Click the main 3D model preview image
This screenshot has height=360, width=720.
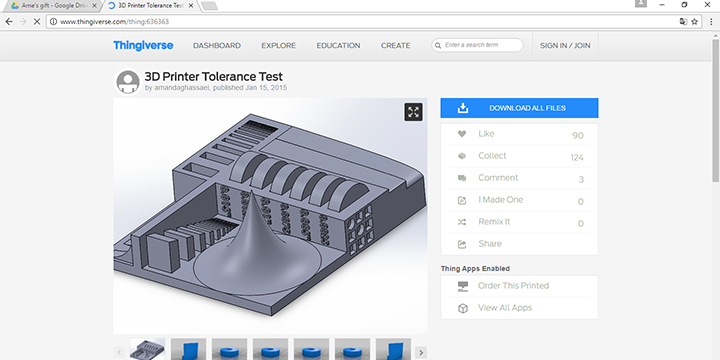click(x=270, y=215)
